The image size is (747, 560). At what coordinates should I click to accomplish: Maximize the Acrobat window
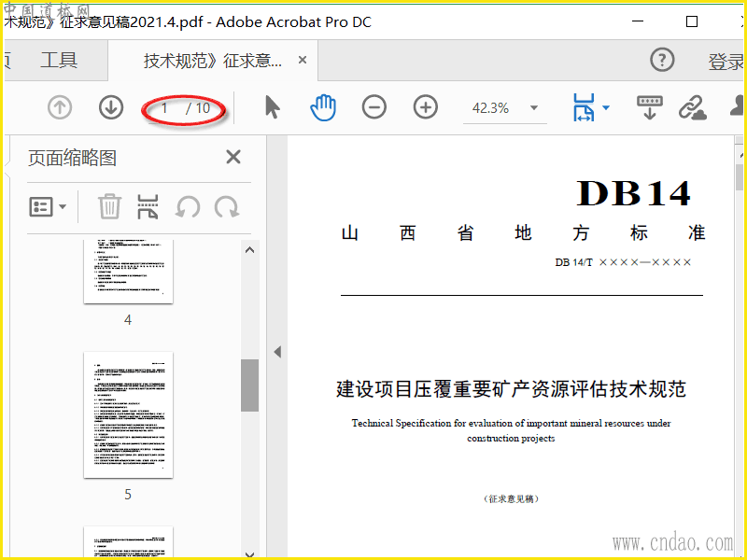point(692,21)
